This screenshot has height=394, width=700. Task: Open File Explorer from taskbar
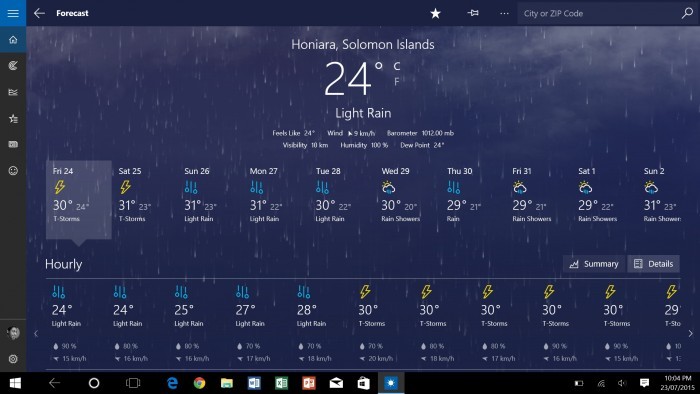pos(227,383)
